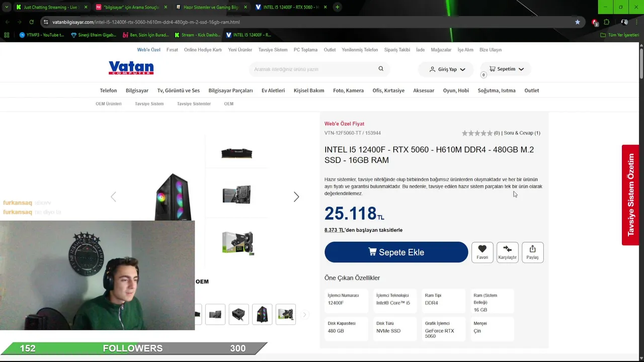The height and width of the screenshot is (362, 644).
Task: Show the next product image arrow
Action: click(x=296, y=197)
